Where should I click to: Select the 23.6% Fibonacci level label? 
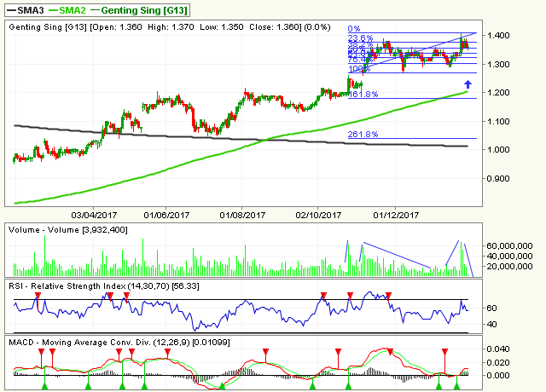[360, 37]
